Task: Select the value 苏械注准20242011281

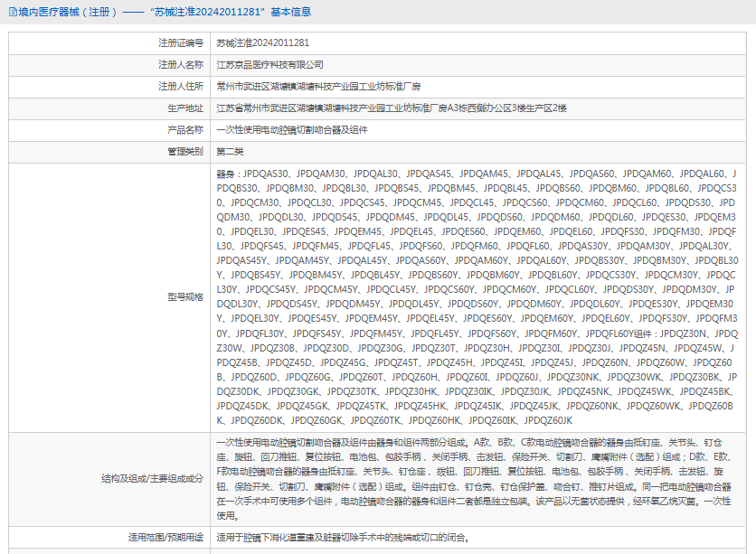Action: tap(263, 42)
